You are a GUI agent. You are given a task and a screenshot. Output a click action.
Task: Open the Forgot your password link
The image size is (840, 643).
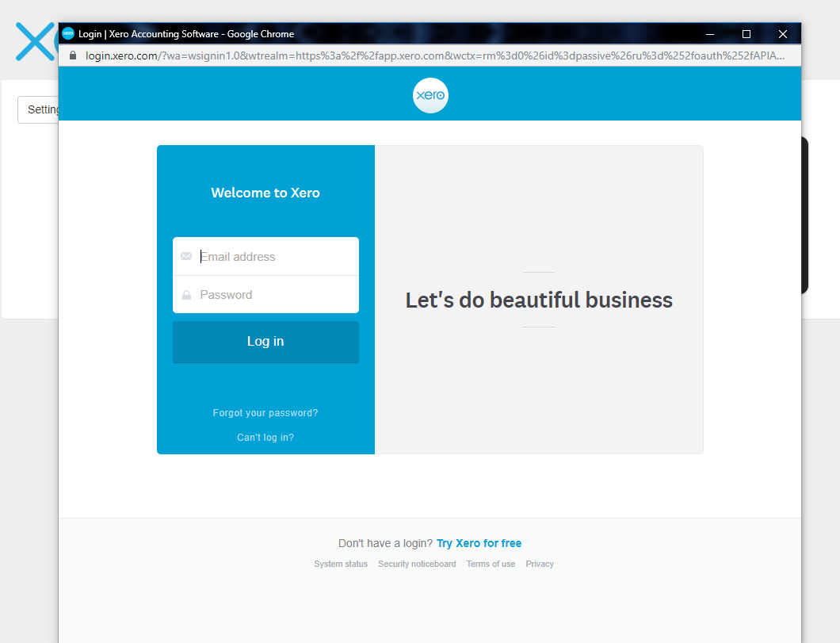coord(265,413)
